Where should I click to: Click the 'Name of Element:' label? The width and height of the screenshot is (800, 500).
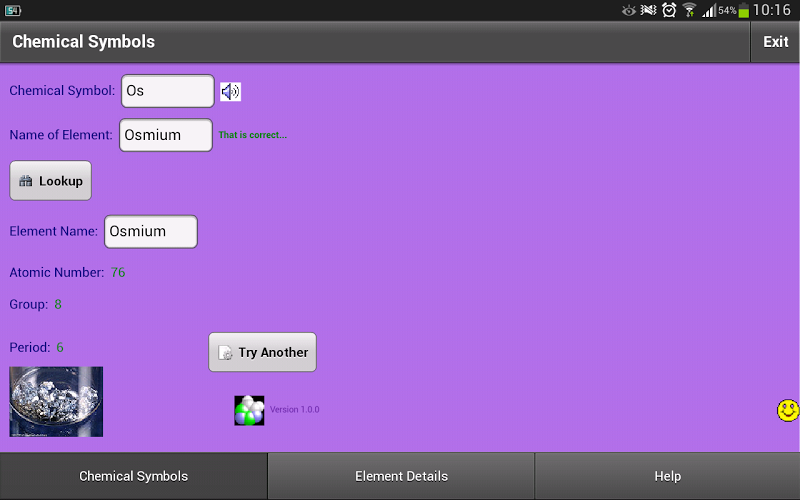pos(61,135)
